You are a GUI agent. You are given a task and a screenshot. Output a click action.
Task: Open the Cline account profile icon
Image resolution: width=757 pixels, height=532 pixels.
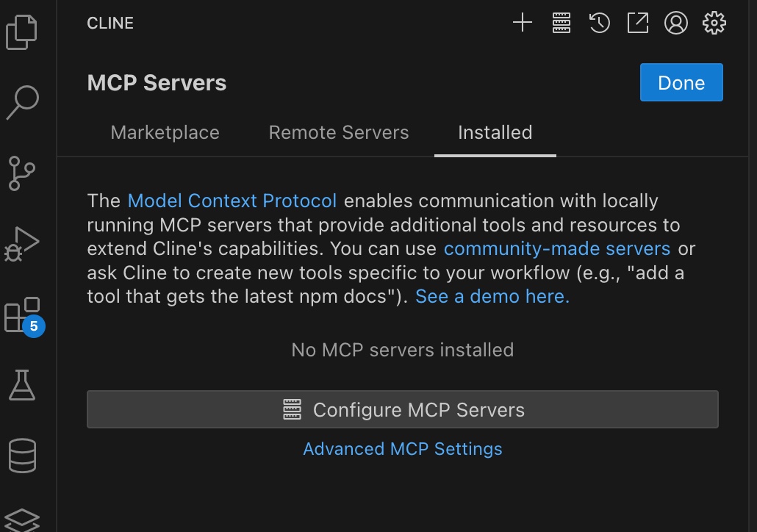point(676,23)
